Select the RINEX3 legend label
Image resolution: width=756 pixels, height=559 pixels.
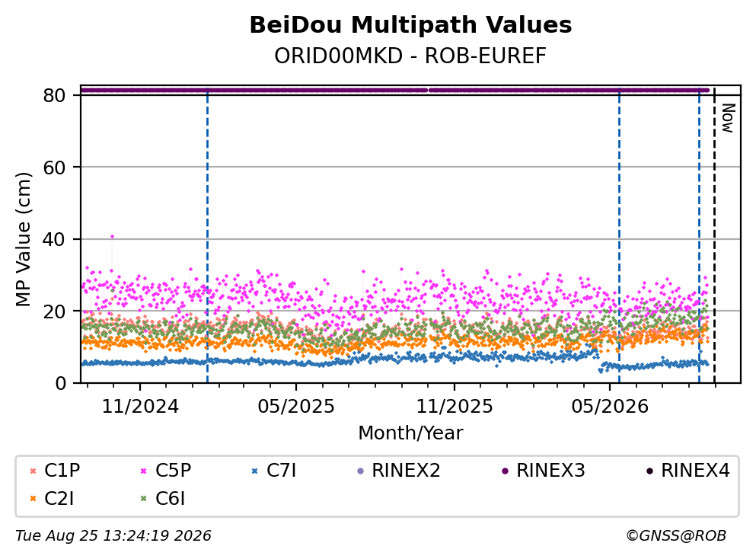click(550, 470)
